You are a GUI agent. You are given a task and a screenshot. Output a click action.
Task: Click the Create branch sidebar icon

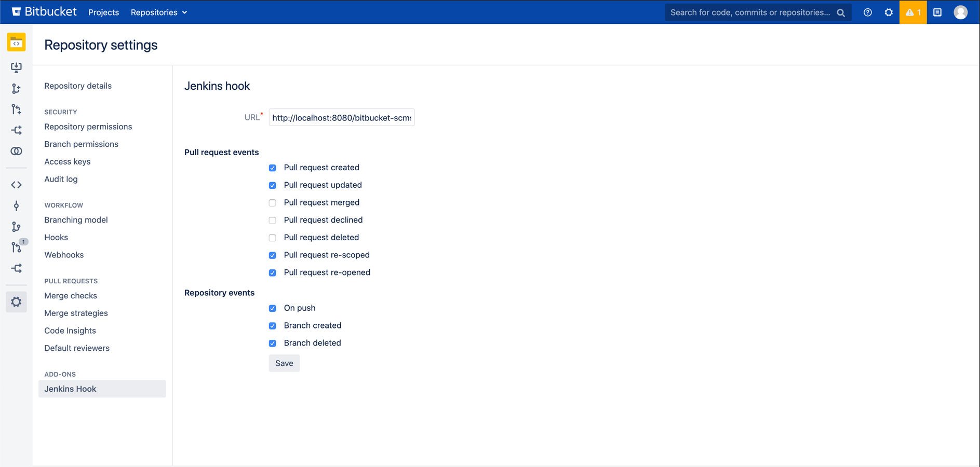click(16, 89)
